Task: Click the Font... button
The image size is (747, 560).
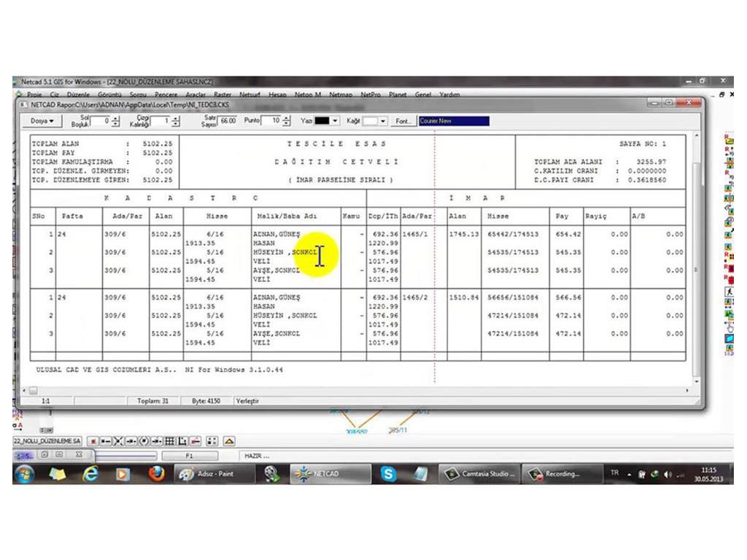Action: 403,121
